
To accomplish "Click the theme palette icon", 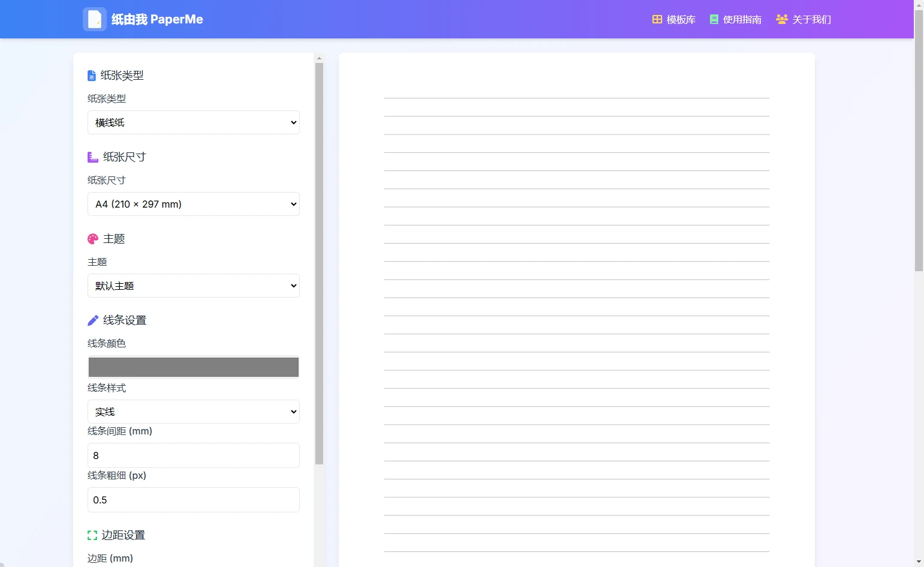I will click(x=93, y=239).
